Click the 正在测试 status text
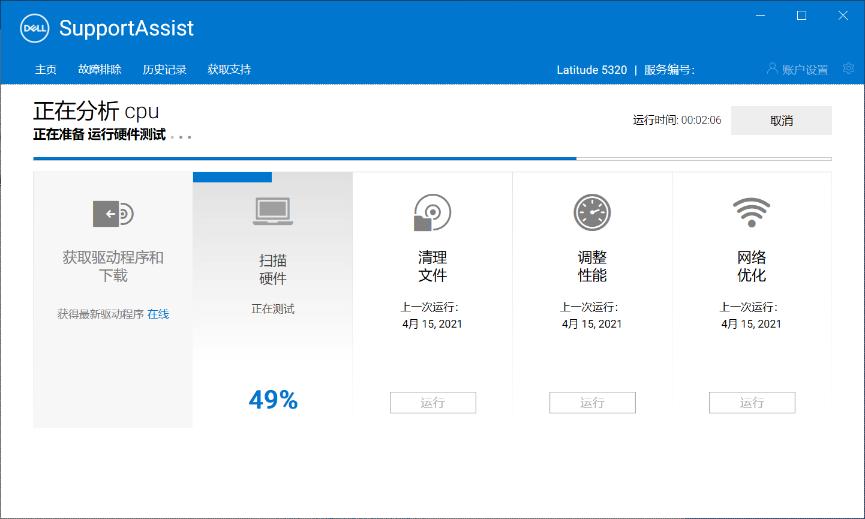The width and height of the screenshot is (865, 519). point(273,309)
